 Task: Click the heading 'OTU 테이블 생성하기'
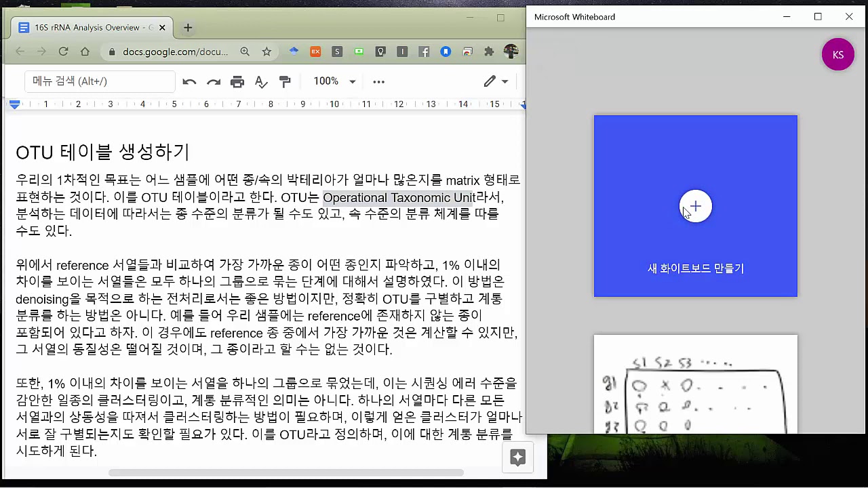[102, 152]
